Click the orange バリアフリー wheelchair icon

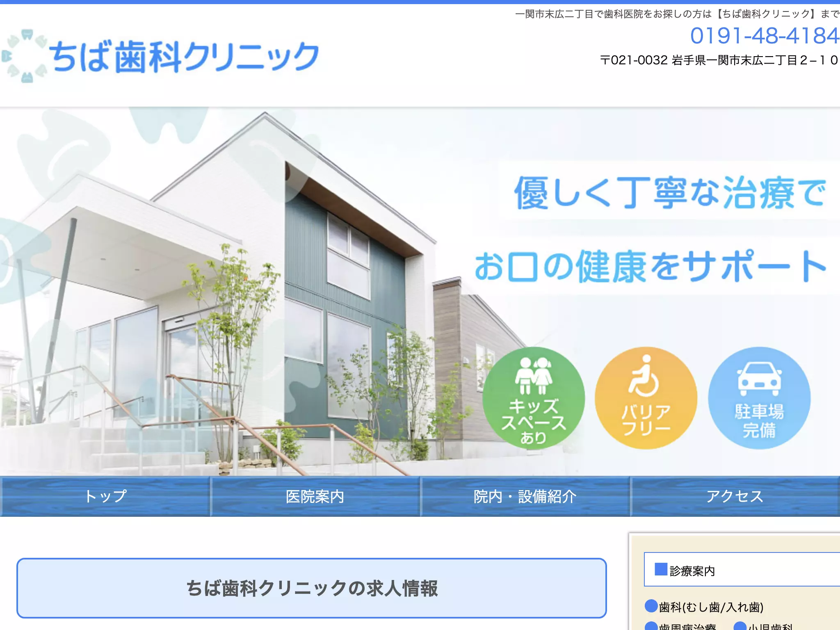(646, 398)
